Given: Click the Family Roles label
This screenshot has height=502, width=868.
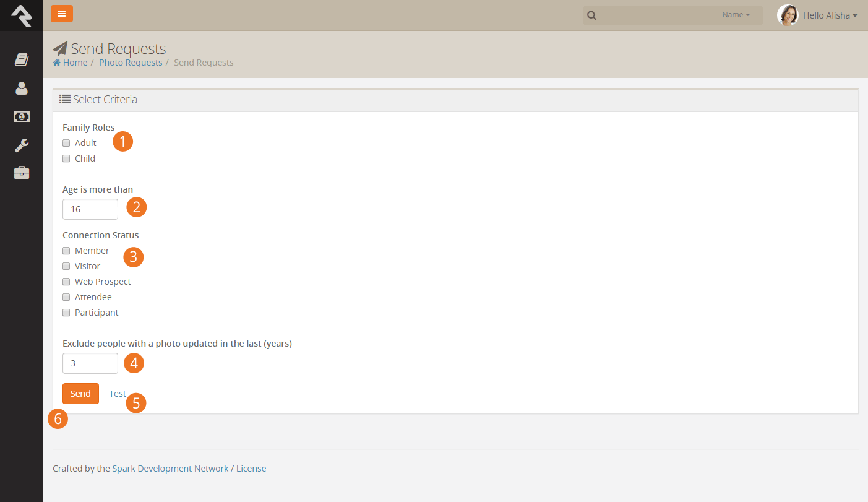Looking at the screenshot, I should (x=88, y=128).
